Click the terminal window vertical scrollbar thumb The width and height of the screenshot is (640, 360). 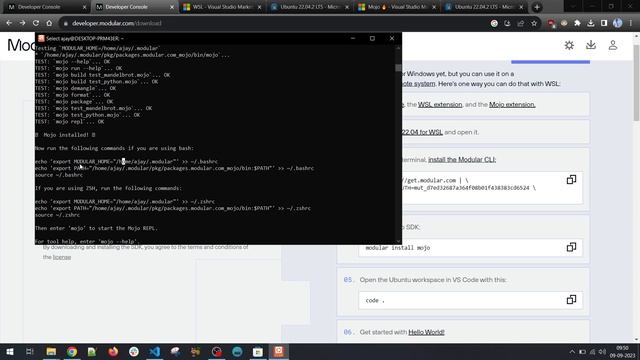[398, 68]
